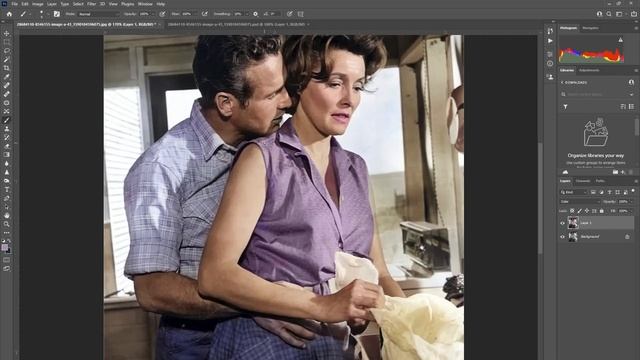The height and width of the screenshot is (360, 640).
Task: Hide the Background layer eye icon
Action: [562, 237]
